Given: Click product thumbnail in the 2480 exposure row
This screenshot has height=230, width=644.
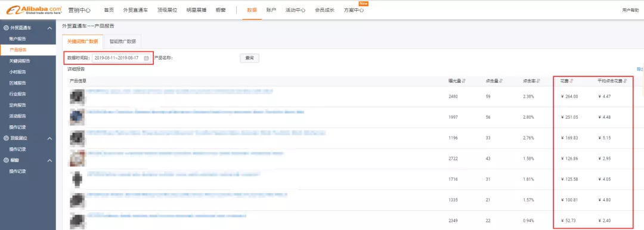Looking at the screenshot, I should pos(77,97).
